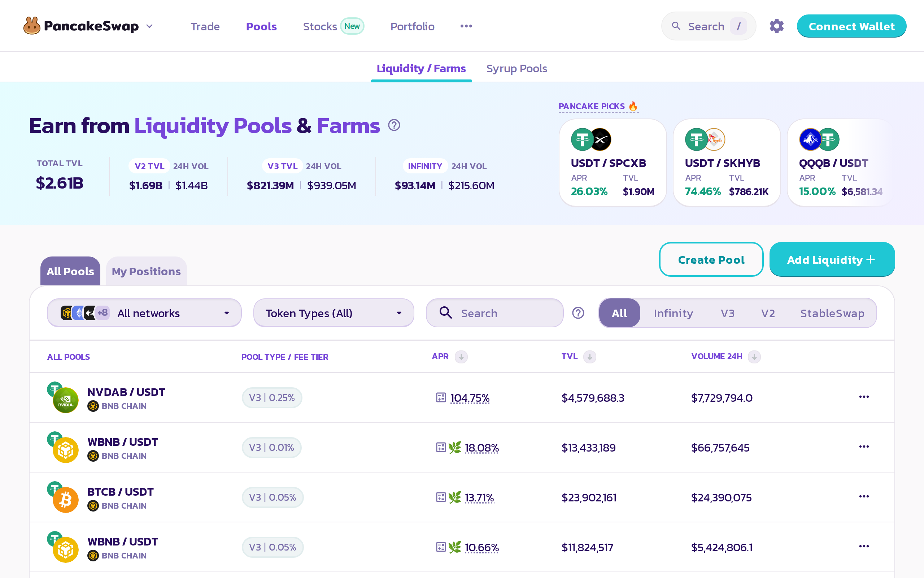Focus the top navbar Search box
The height and width of the screenshot is (578, 924).
(708, 26)
